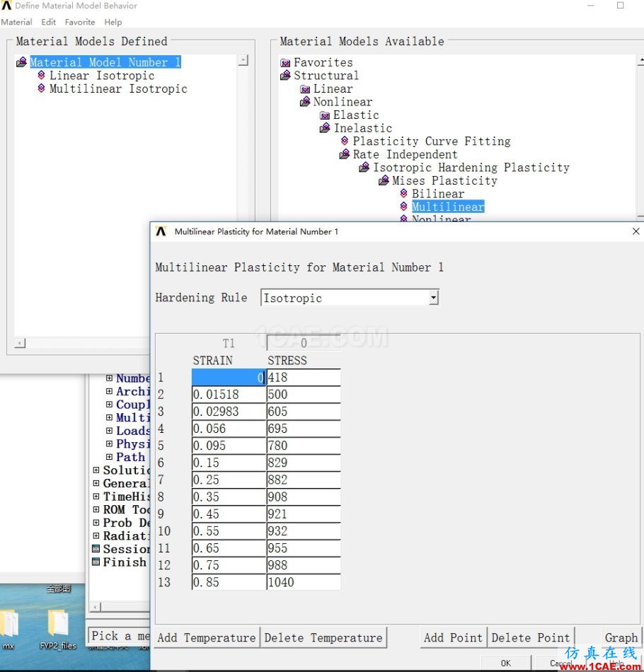Click the Multilinear Isotropic model icon

pyautogui.click(x=41, y=88)
